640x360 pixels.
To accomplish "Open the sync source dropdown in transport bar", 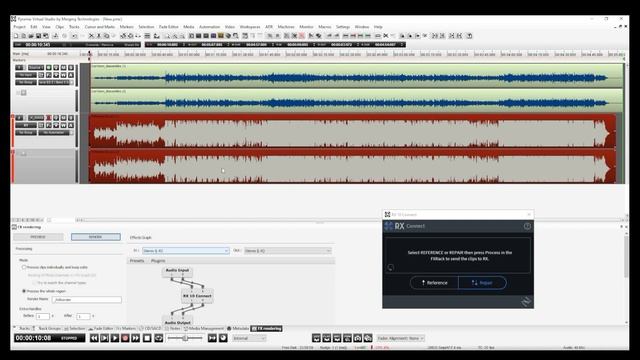I will tap(249, 338).
